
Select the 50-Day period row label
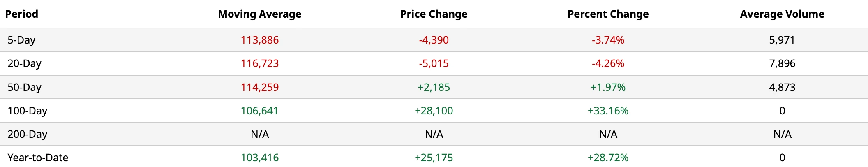coord(24,87)
